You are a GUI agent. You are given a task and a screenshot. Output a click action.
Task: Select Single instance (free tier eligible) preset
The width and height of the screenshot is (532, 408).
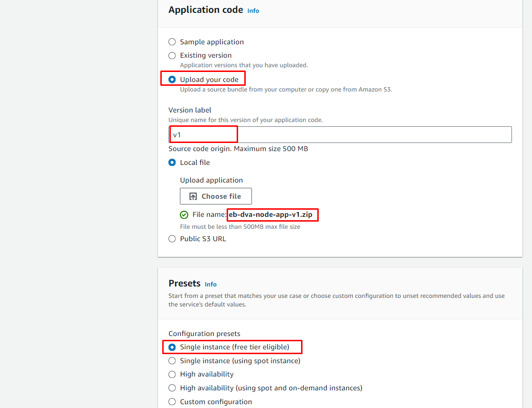172,347
